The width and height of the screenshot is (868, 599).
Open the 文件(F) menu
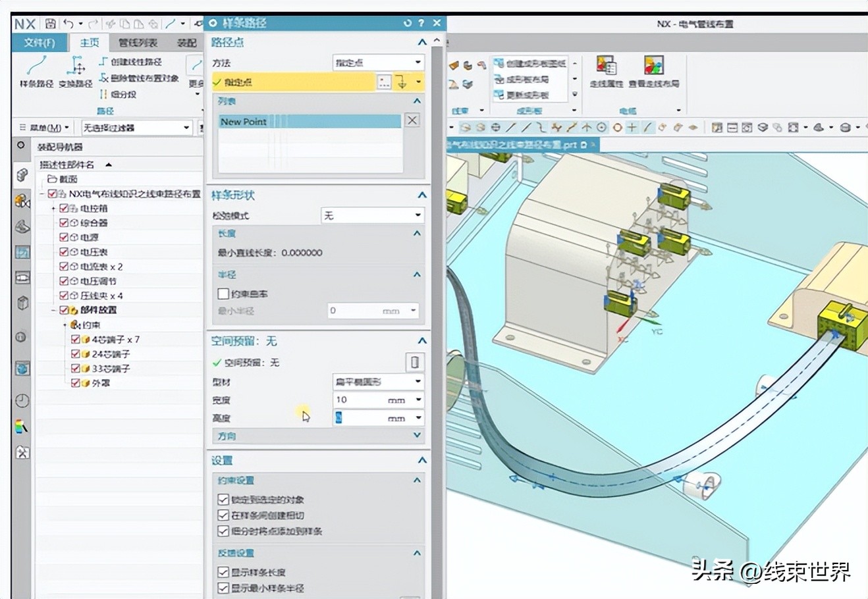coord(40,43)
